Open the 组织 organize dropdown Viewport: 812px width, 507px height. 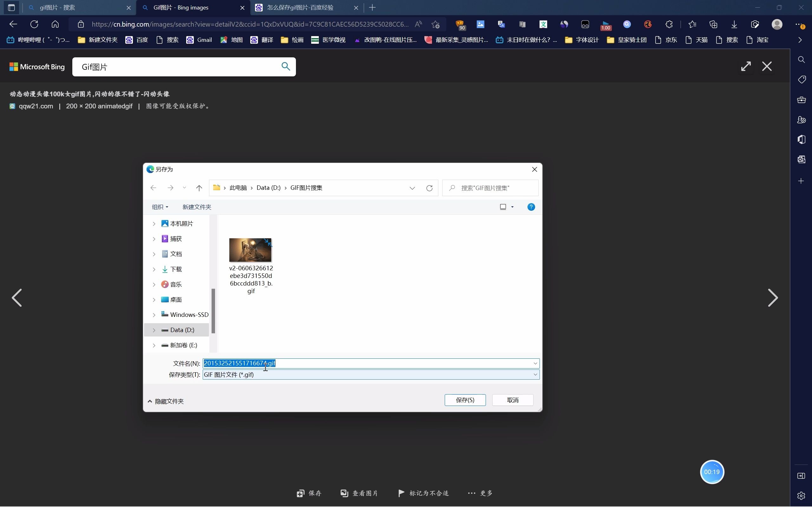tap(160, 207)
